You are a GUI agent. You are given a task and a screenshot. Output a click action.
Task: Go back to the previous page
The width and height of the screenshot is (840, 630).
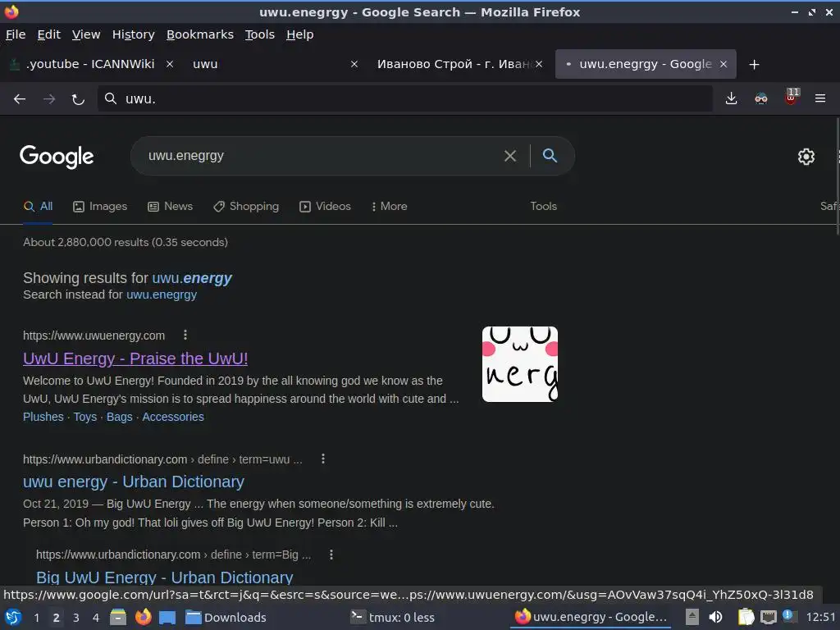(x=20, y=99)
